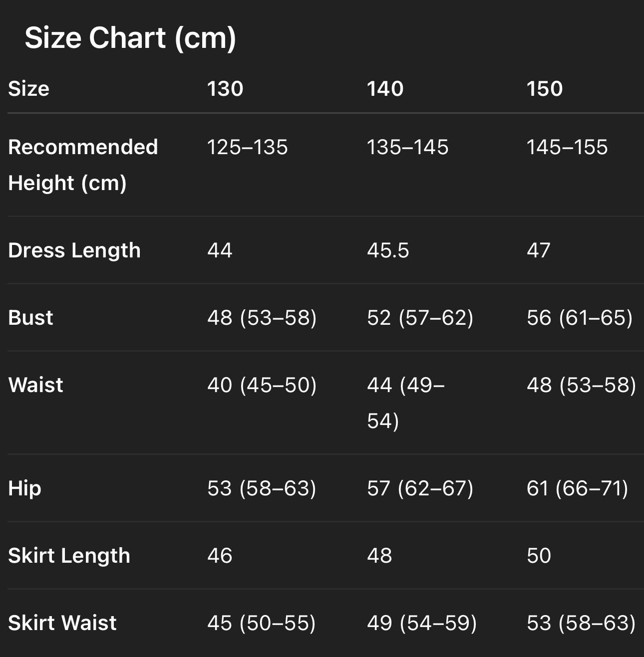Click the Skirt Waist row label

click(x=62, y=623)
